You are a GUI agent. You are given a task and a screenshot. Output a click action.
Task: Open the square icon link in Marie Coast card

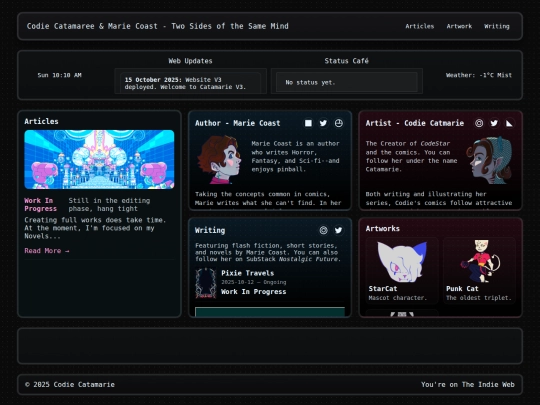[x=308, y=123]
